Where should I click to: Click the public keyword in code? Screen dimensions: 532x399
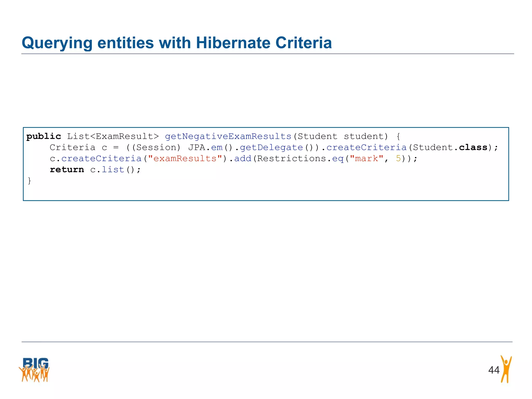[x=44, y=136]
